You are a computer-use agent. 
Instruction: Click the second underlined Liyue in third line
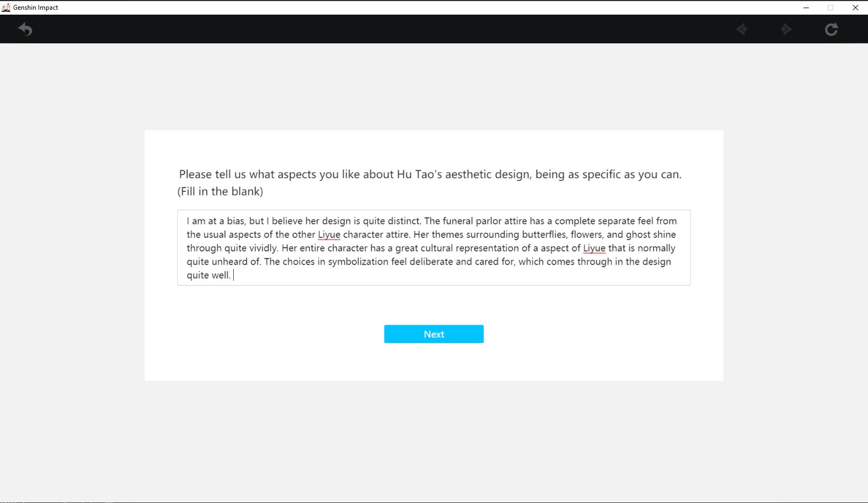tap(594, 248)
